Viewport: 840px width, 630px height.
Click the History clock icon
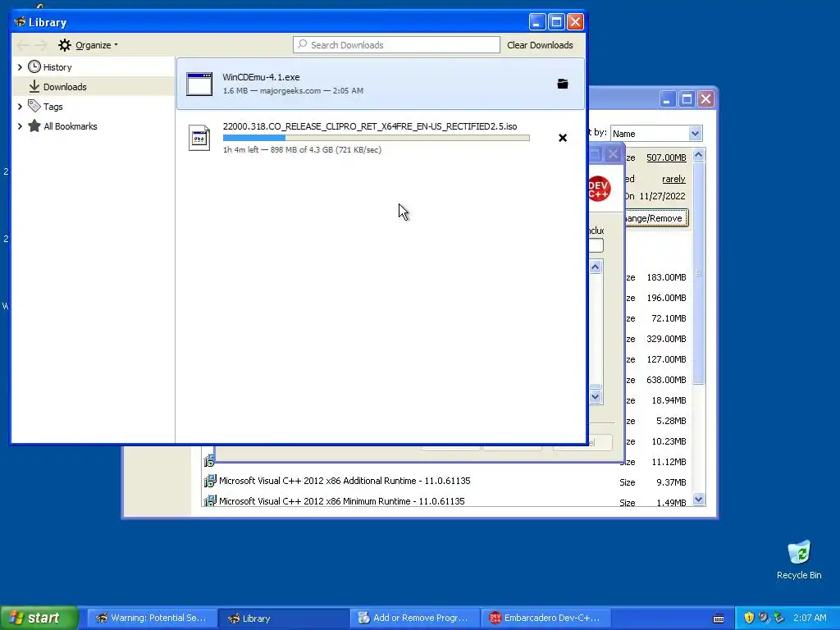click(34, 66)
